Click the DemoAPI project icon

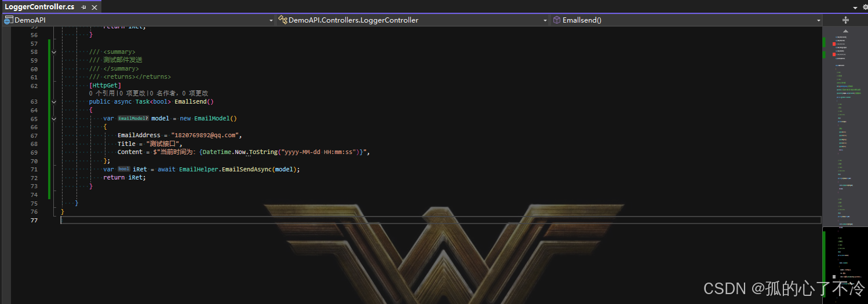(9, 20)
